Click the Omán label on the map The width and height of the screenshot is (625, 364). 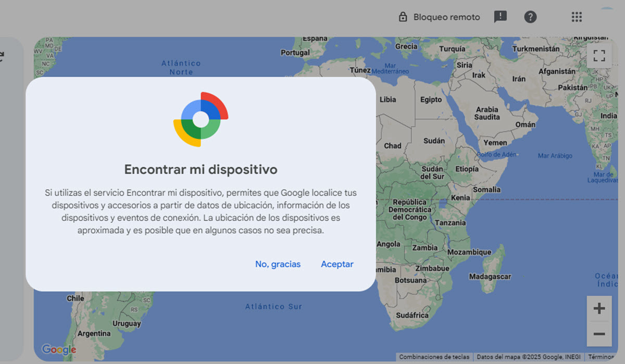coord(525,124)
